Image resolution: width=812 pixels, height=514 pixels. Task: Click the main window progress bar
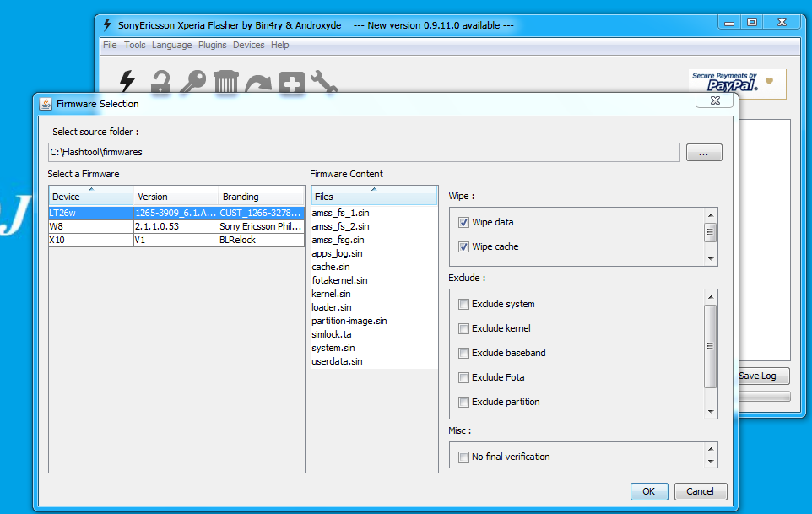(765, 397)
